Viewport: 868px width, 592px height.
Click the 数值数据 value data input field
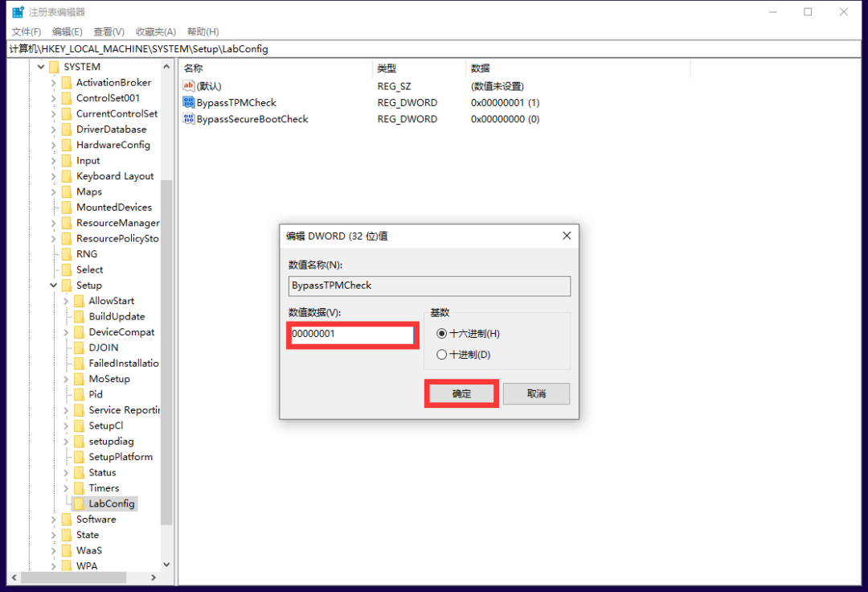[x=351, y=334]
